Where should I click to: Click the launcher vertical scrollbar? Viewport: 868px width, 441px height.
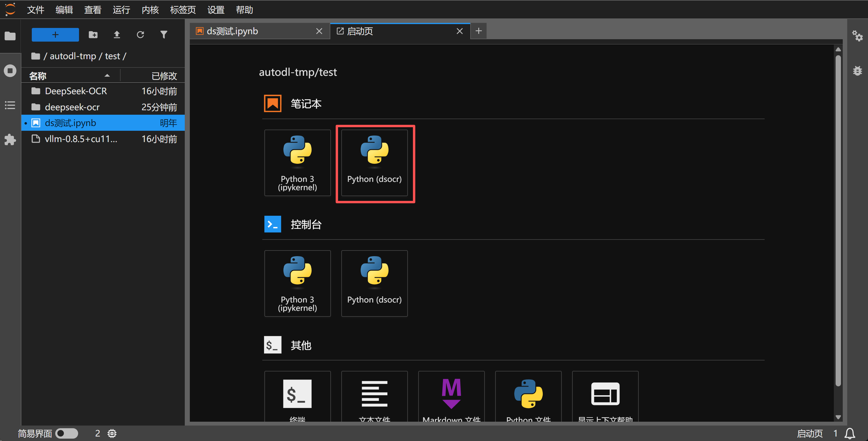pyautogui.click(x=838, y=219)
